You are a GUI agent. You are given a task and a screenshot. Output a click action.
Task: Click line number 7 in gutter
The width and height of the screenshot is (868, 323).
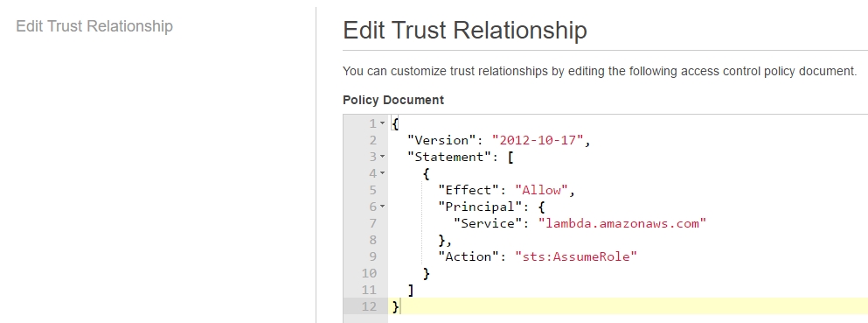coord(372,223)
